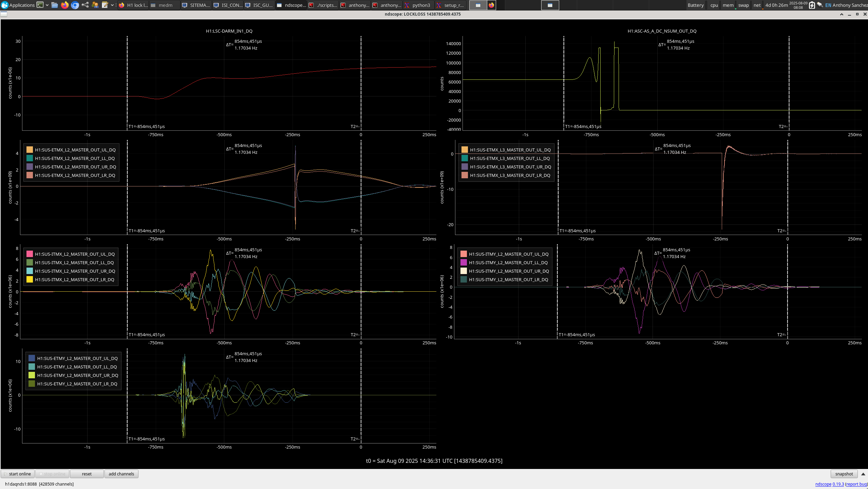The image size is (868, 489).
Task: Launch Firefox from the top panel
Action: coord(64,5)
